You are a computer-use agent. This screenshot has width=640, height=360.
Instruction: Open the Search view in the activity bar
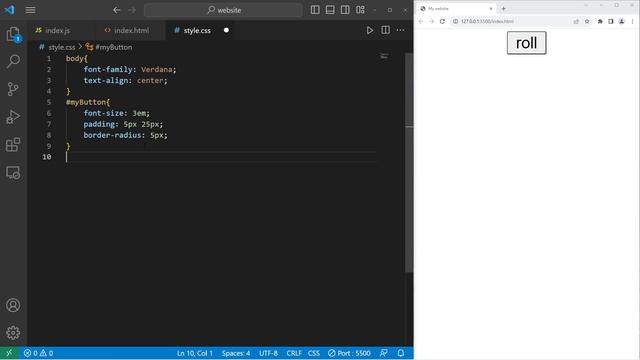(x=13, y=62)
